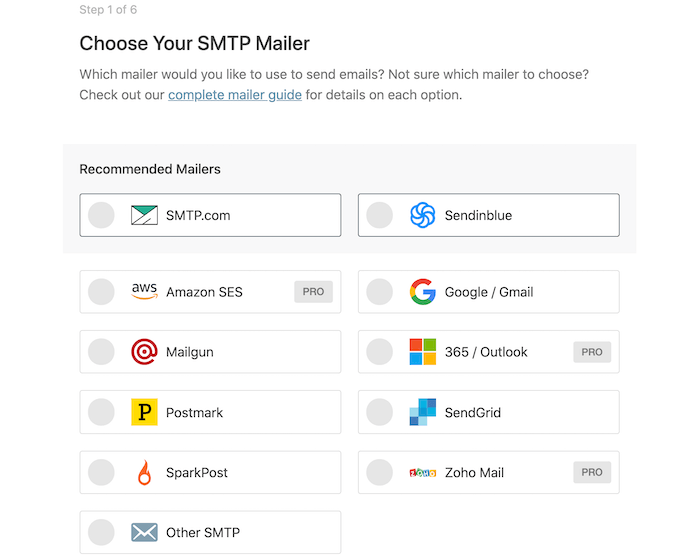Click the Sendinblue swirl logo

coord(422,215)
